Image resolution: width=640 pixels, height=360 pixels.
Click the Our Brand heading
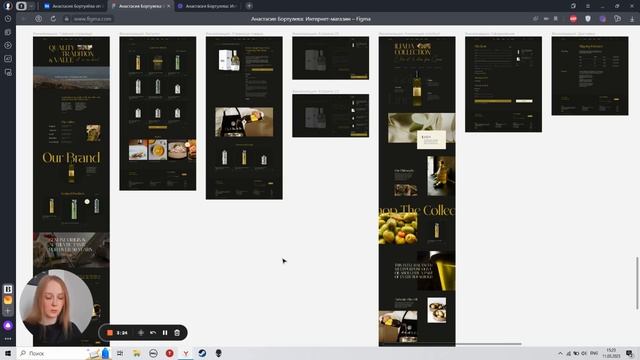coord(71,158)
